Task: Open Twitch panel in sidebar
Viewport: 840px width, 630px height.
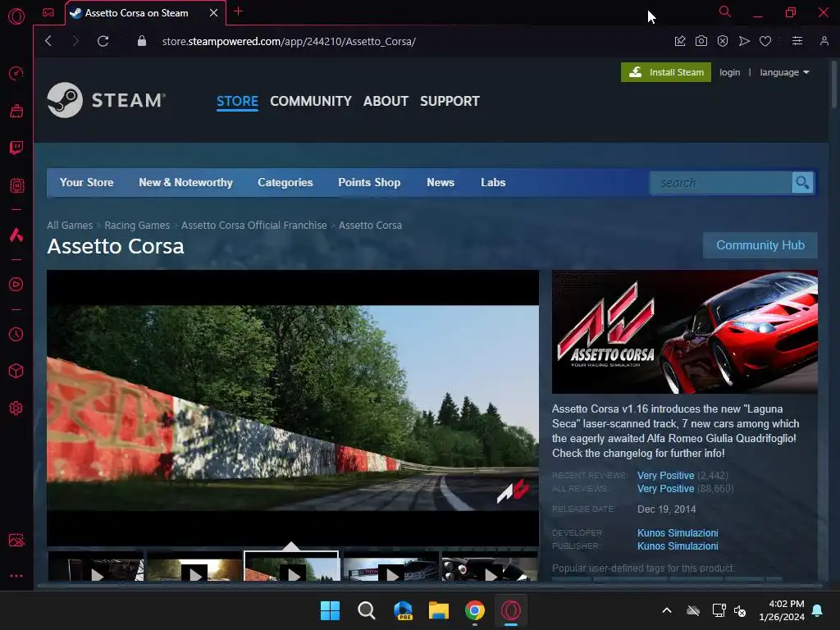Action: tap(16, 148)
